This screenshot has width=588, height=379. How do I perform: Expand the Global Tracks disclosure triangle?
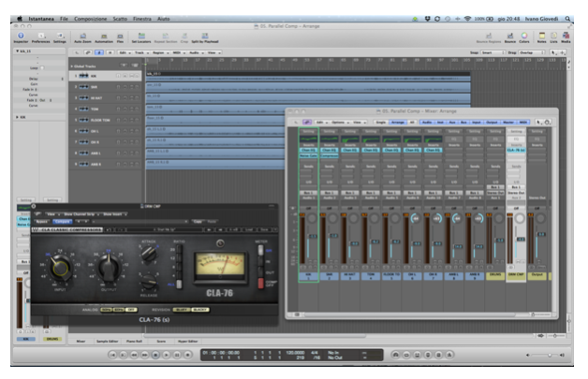(x=71, y=66)
